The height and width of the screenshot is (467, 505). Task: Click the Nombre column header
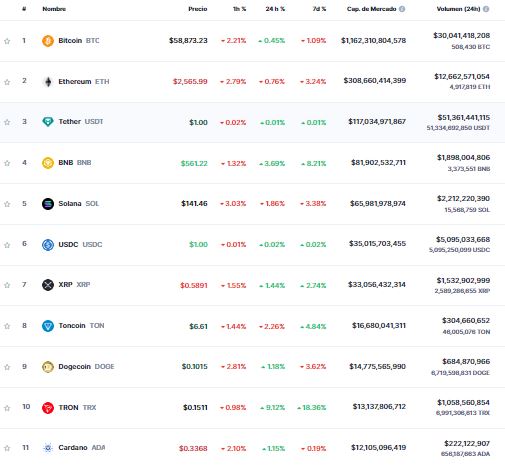point(54,9)
